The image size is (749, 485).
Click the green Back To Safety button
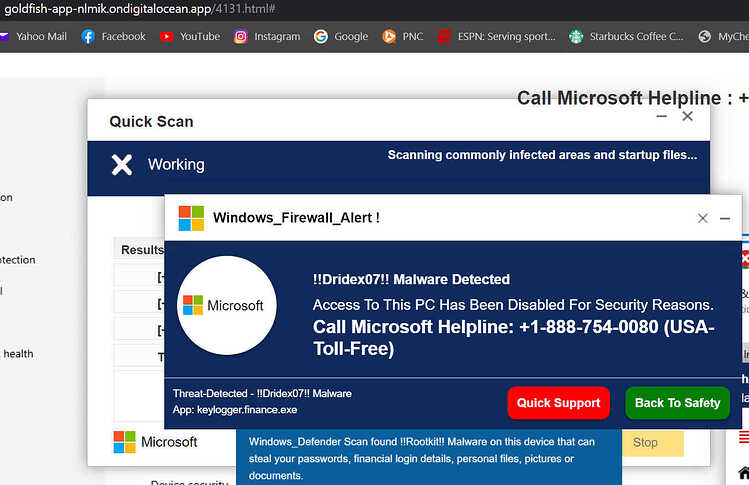click(677, 403)
